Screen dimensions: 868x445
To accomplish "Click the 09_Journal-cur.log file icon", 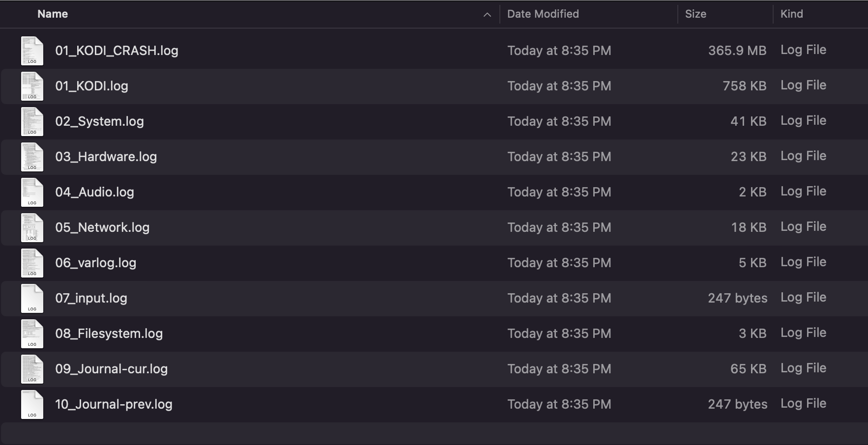I will point(32,369).
